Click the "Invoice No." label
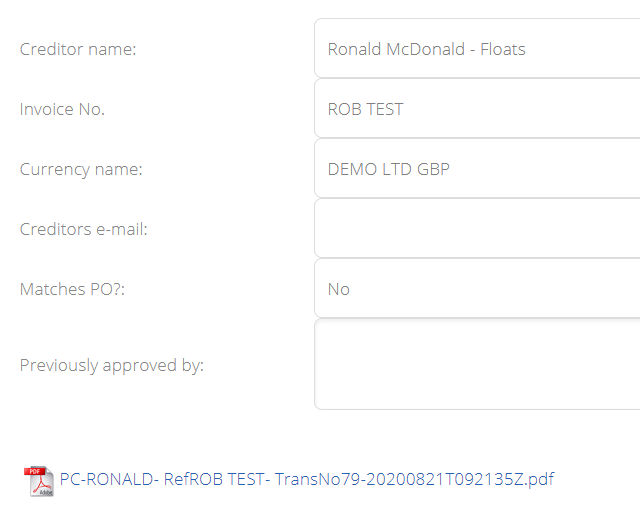 click(x=62, y=109)
